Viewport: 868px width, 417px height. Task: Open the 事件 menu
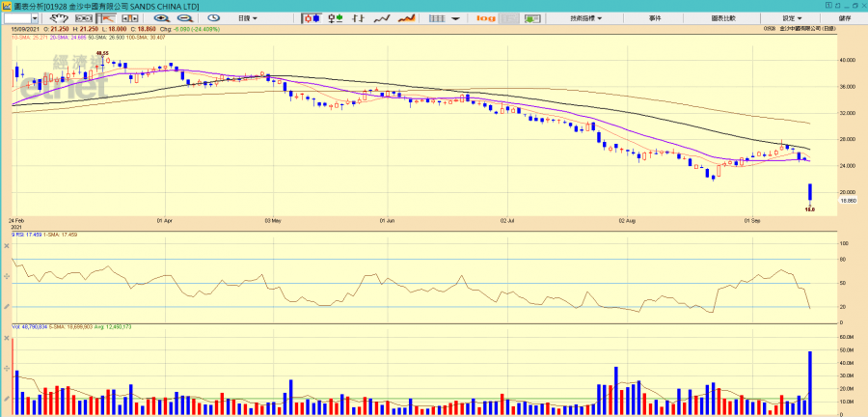tap(655, 18)
